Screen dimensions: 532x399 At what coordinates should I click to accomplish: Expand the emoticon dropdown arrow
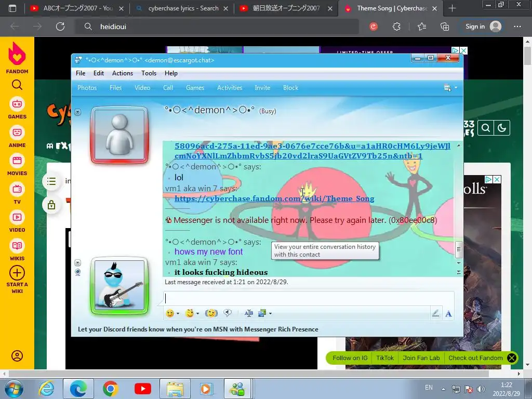tap(178, 313)
